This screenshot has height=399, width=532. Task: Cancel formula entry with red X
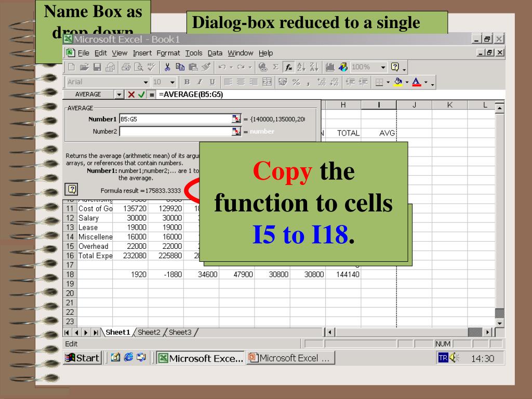tap(131, 95)
